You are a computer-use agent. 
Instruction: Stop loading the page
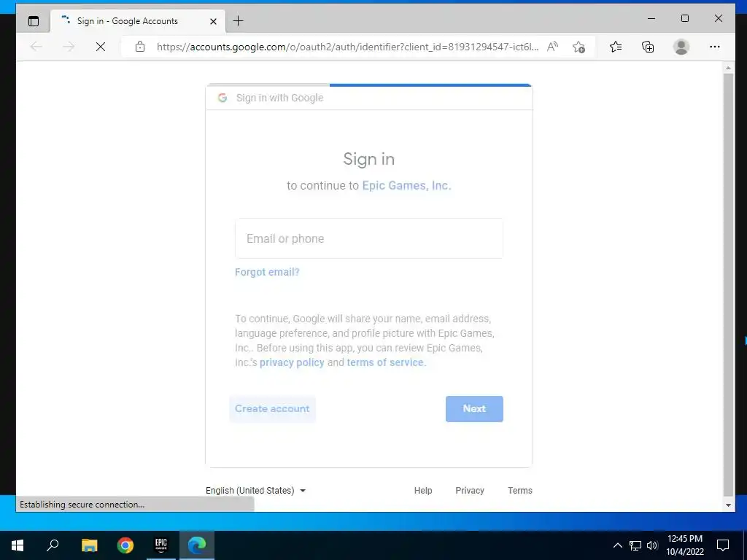point(101,47)
